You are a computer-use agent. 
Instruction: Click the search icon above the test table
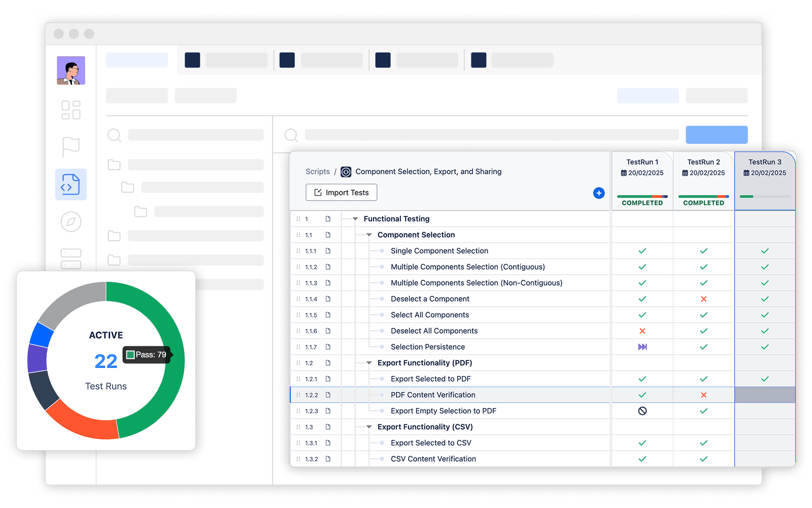(291, 135)
